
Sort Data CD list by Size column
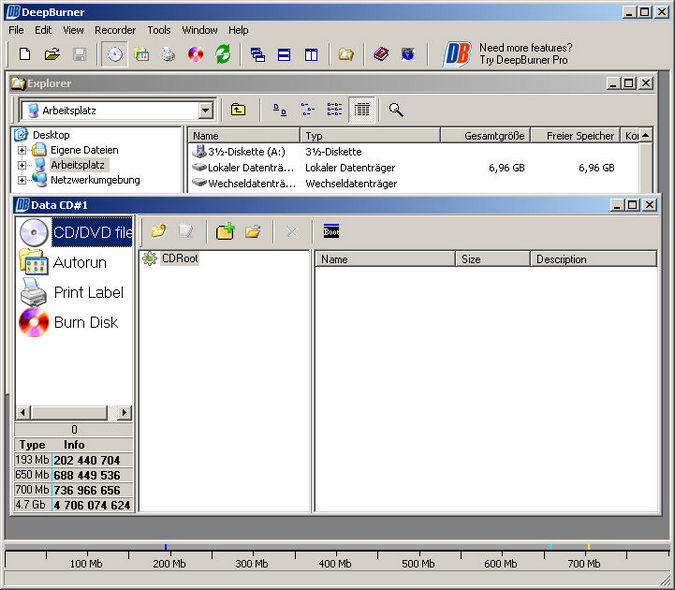click(x=492, y=259)
